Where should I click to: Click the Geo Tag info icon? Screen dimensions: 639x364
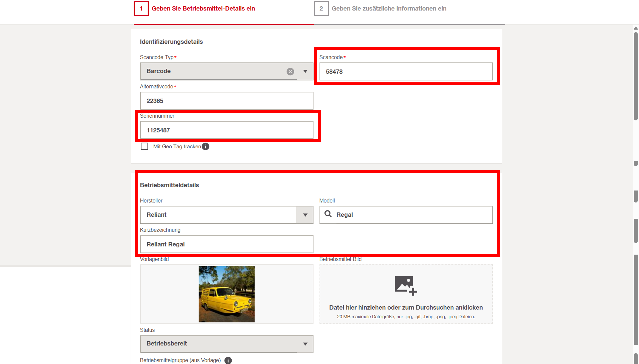point(205,147)
